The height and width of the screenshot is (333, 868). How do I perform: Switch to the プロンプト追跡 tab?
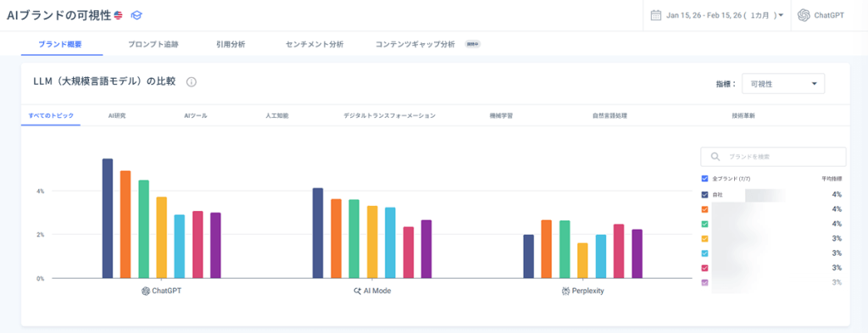[153, 44]
